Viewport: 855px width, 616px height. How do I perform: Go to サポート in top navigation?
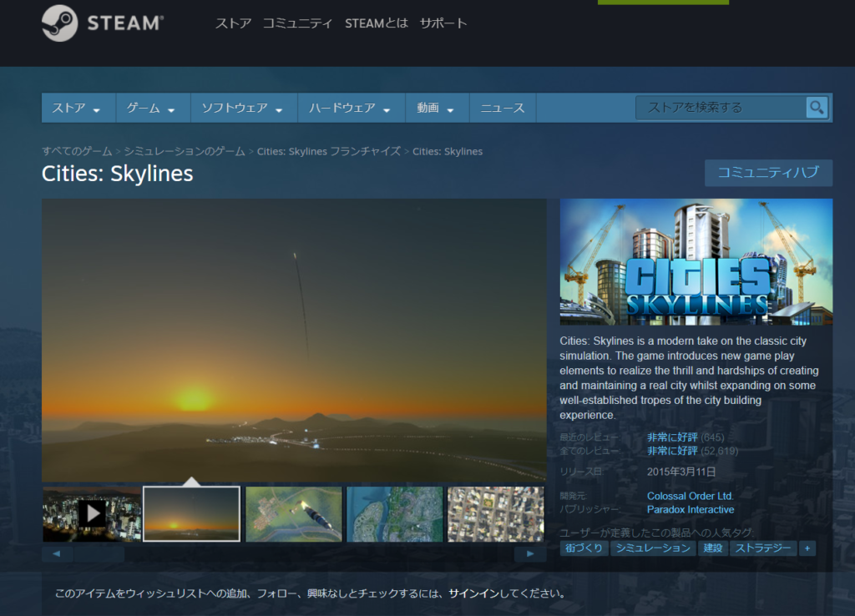click(443, 23)
